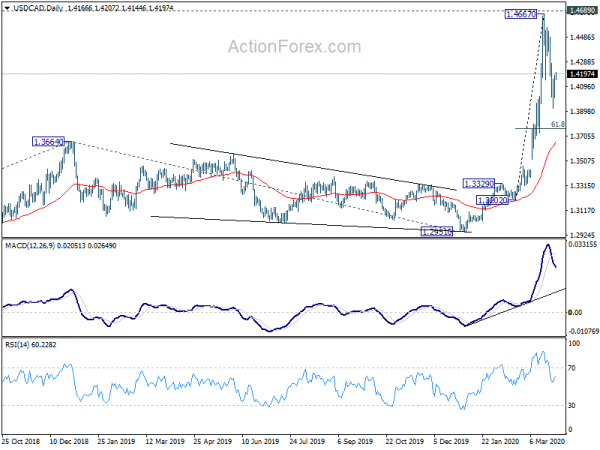Image resolution: width=600 pixels, height=450 pixels.
Task: Click the dropdown triangle beside USDCAD,Daily
Action: [7, 8]
